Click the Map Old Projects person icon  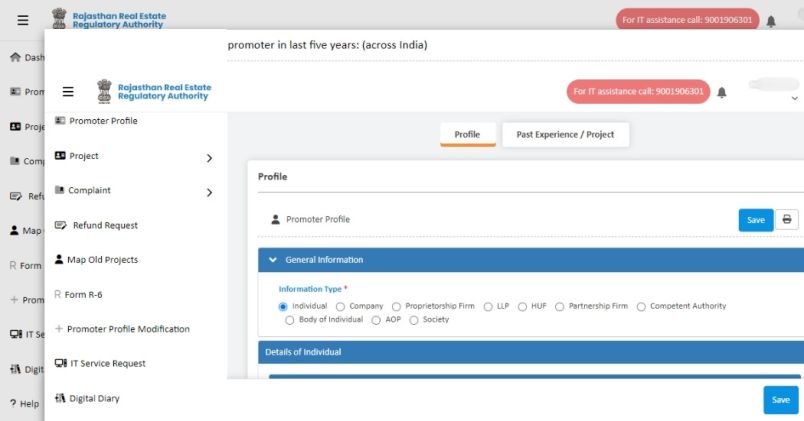tap(59, 260)
